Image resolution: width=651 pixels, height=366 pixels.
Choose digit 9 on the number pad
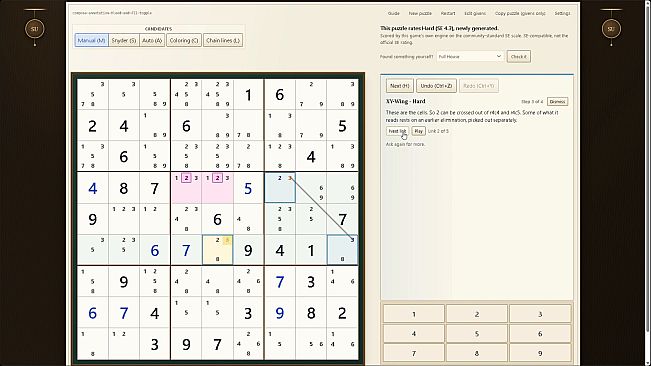(540, 354)
